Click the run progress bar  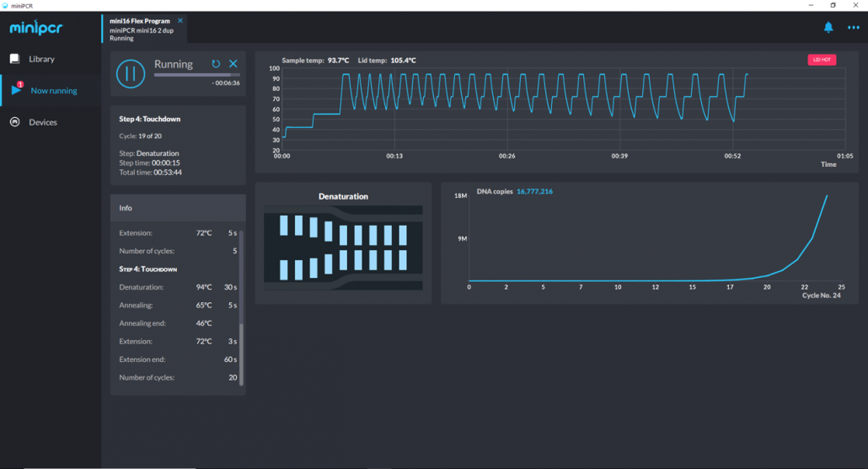[197, 75]
